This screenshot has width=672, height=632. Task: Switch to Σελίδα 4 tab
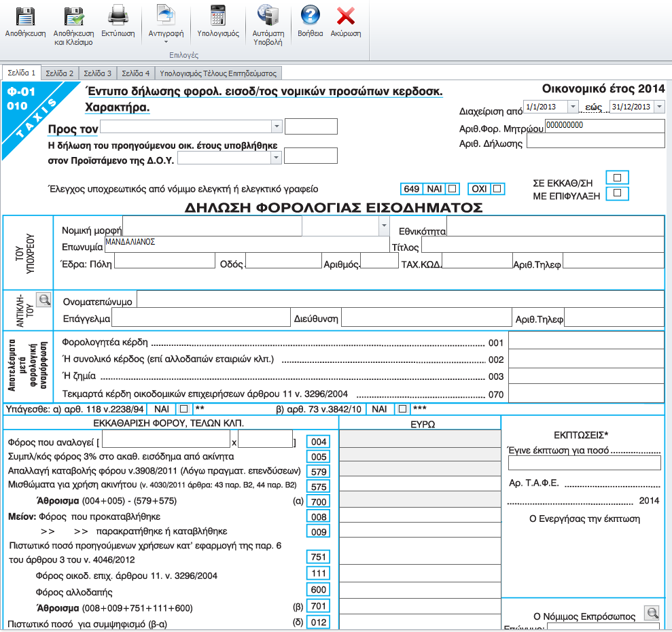click(135, 73)
